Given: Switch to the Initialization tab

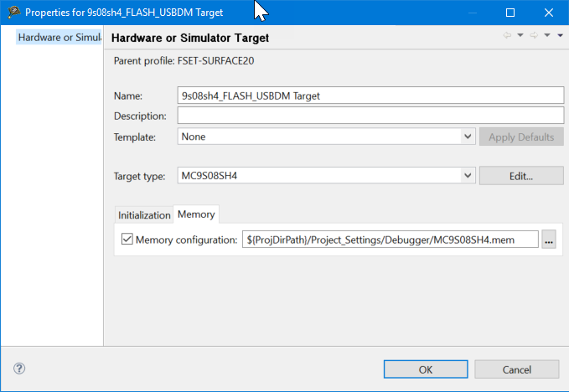Looking at the screenshot, I should pos(144,215).
